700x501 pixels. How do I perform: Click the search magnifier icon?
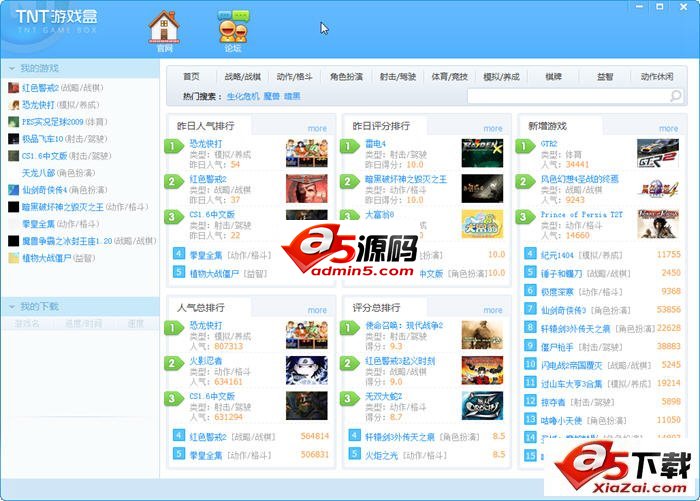tap(676, 95)
